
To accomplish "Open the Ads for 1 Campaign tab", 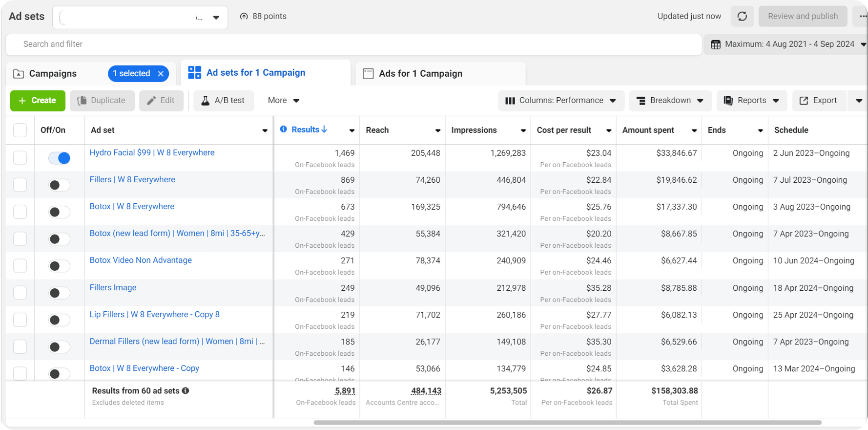I will 420,74.
